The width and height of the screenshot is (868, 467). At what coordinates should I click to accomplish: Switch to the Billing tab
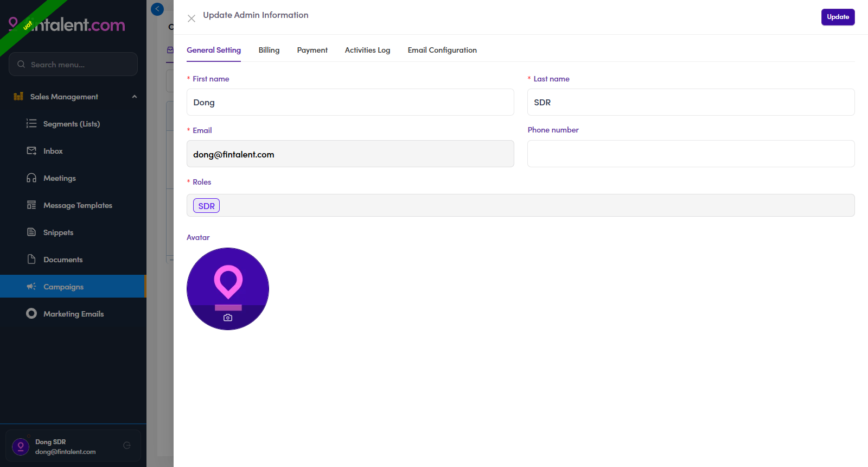tap(269, 50)
